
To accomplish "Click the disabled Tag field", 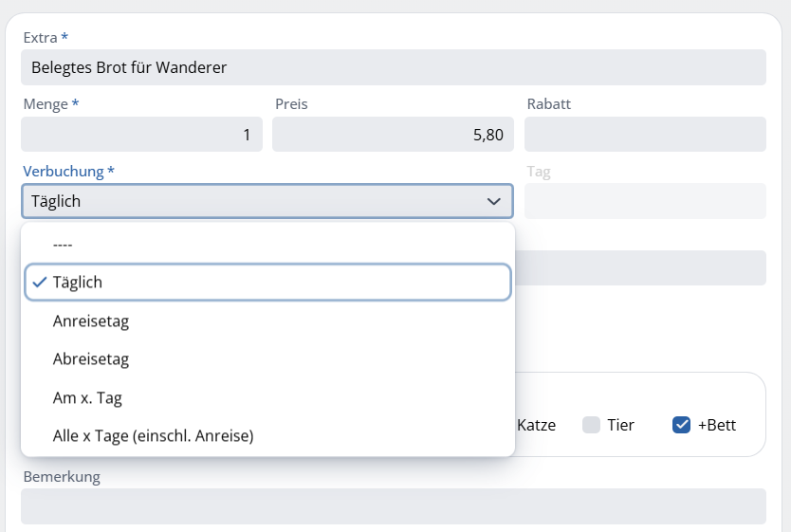I will click(x=645, y=201).
